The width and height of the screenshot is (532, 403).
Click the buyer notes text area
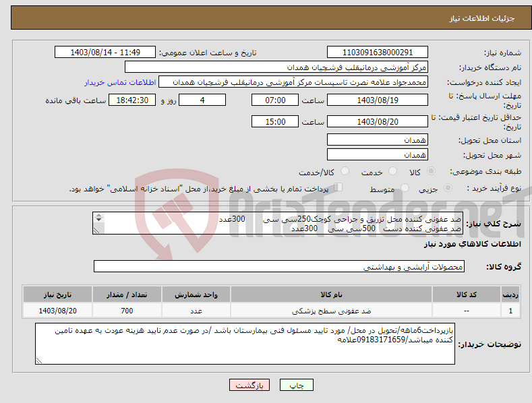[x=245, y=344]
